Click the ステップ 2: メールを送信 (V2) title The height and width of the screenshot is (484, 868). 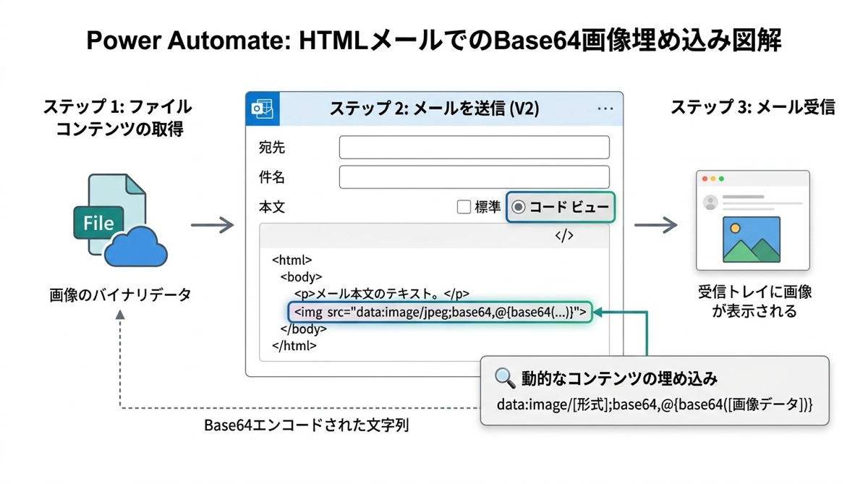434,109
